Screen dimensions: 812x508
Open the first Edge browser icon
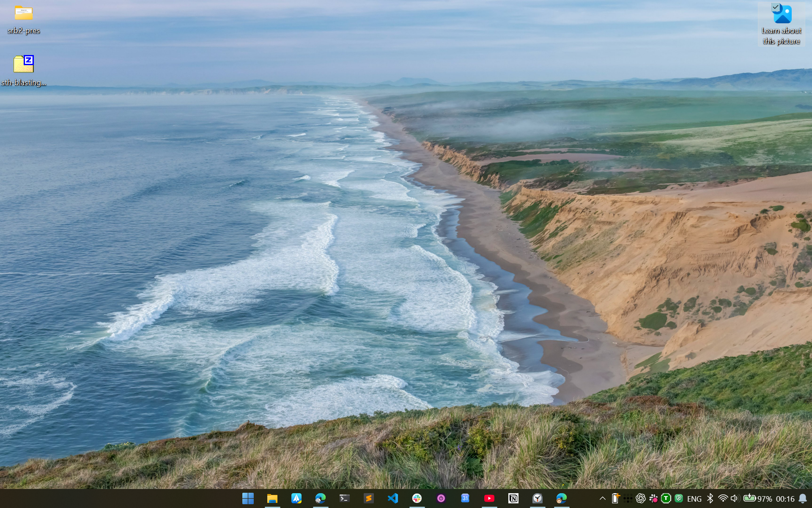tap(320, 498)
